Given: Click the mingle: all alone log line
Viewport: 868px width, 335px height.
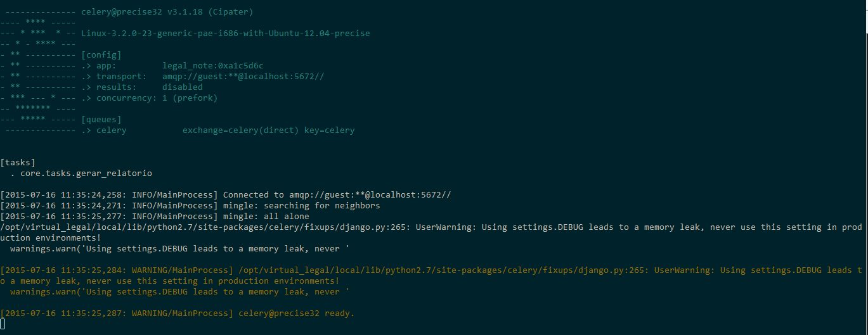Looking at the screenshot, I should pos(155,217).
